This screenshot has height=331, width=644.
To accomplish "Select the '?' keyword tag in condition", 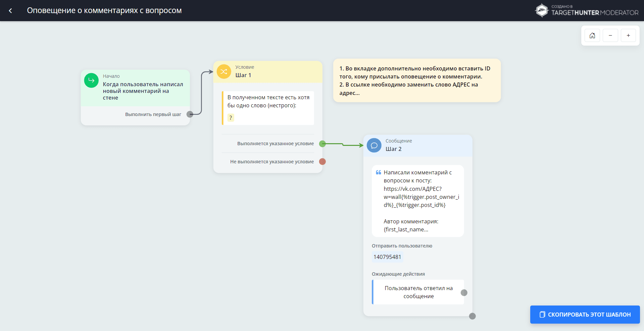I will pos(231,118).
